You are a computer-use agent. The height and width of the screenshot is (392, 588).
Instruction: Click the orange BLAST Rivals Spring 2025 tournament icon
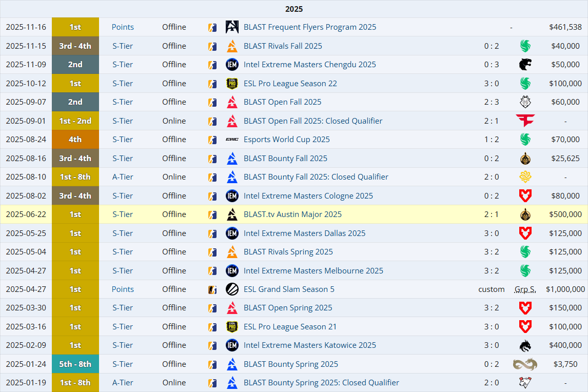tap(232, 252)
